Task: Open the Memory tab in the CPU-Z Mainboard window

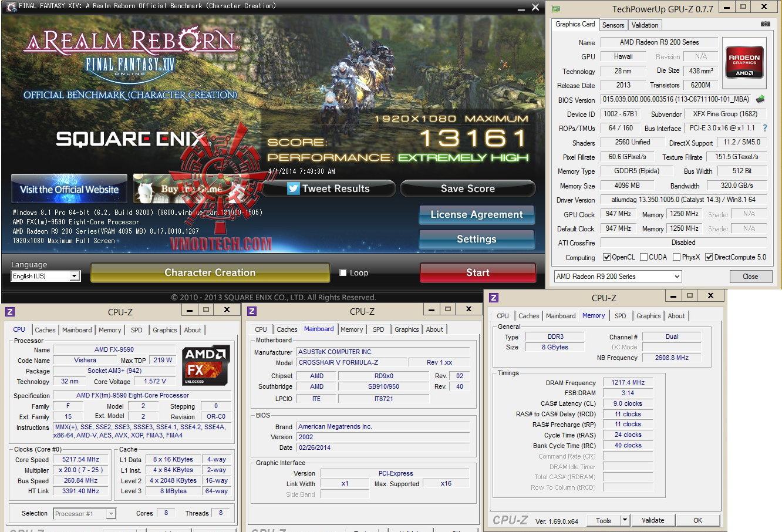Action: pos(352,329)
